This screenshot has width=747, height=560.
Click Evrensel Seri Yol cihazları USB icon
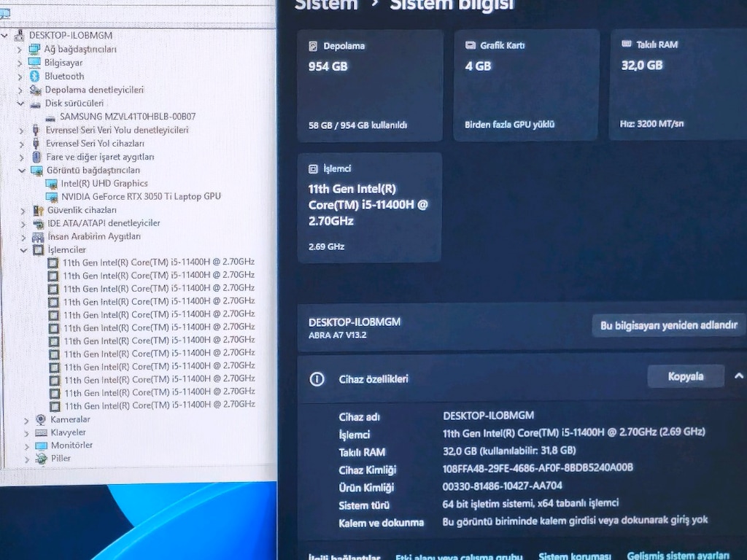coord(36,144)
